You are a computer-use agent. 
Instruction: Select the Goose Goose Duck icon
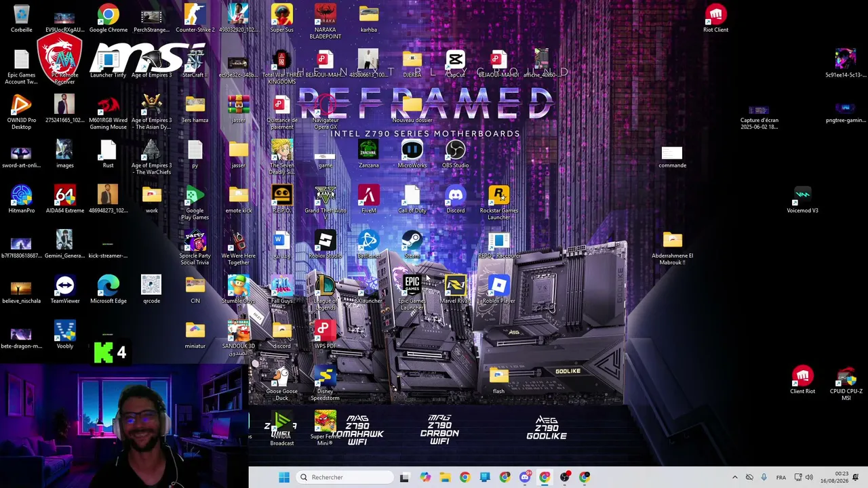(281, 384)
